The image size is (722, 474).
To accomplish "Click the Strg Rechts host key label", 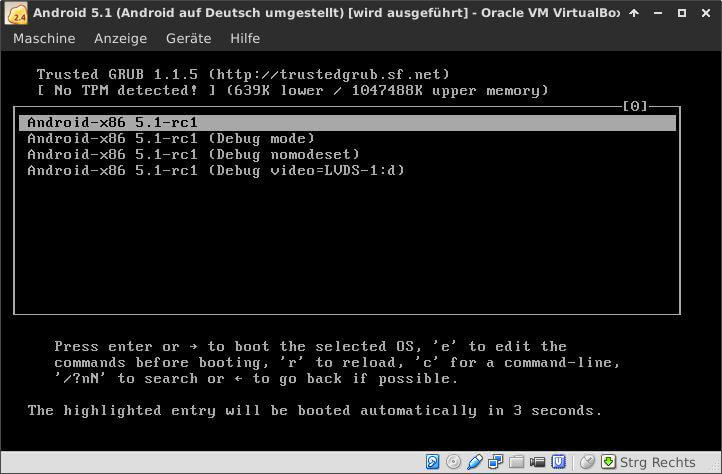I will point(657,462).
